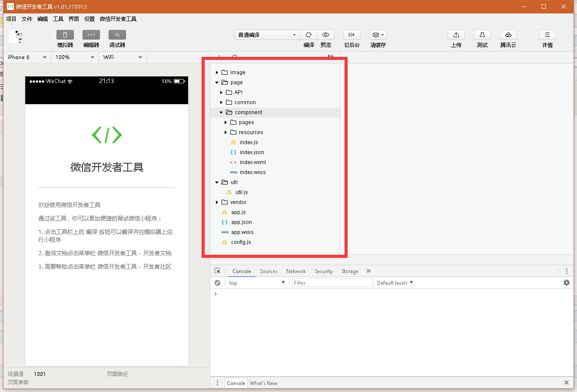Open the 项目 menu
The height and width of the screenshot is (392, 577).
point(11,19)
